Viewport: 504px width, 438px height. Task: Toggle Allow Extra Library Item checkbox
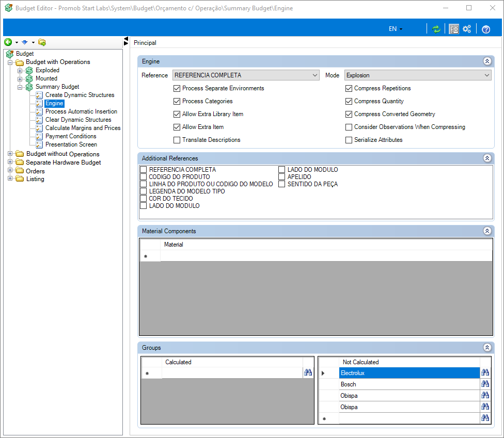point(177,114)
